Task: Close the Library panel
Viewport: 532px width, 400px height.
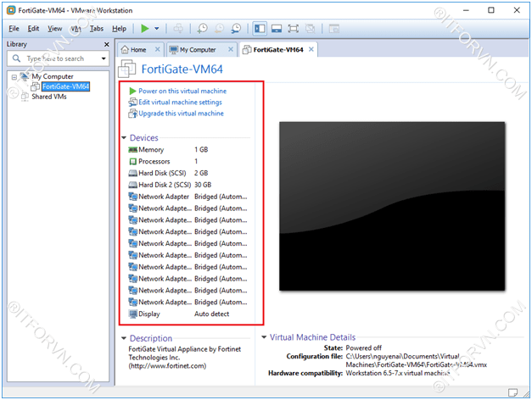Action: [107, 44]
